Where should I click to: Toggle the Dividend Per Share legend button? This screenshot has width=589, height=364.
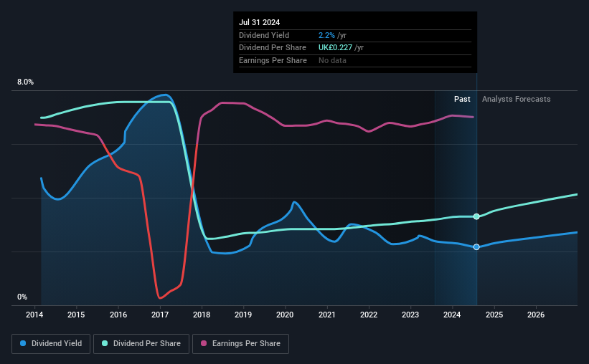click(141, 344)
